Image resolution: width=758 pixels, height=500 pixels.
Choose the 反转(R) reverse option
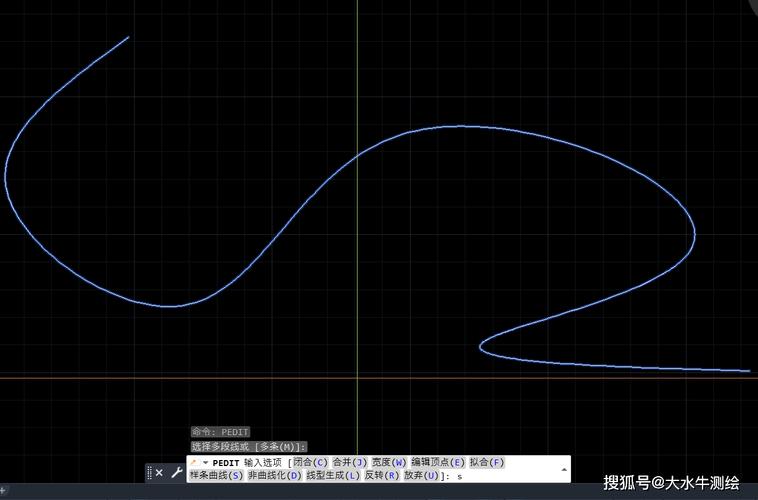(x=382, y=475)
